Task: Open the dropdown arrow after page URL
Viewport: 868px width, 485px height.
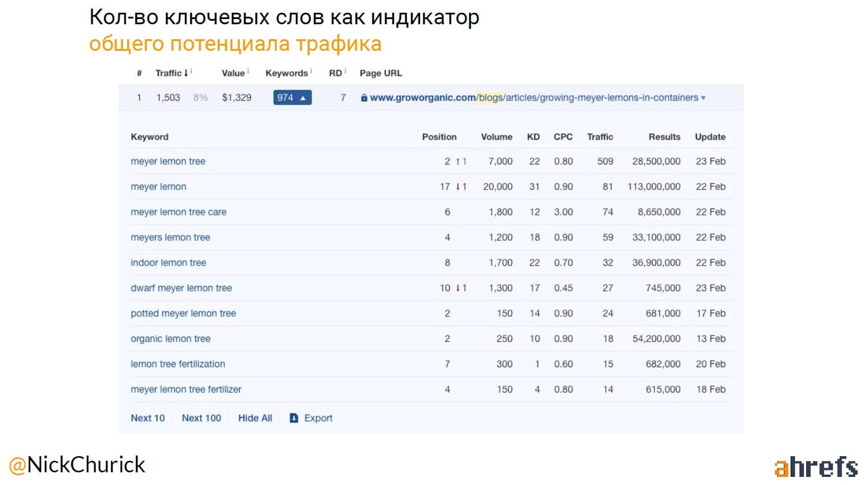Action: 703,98
